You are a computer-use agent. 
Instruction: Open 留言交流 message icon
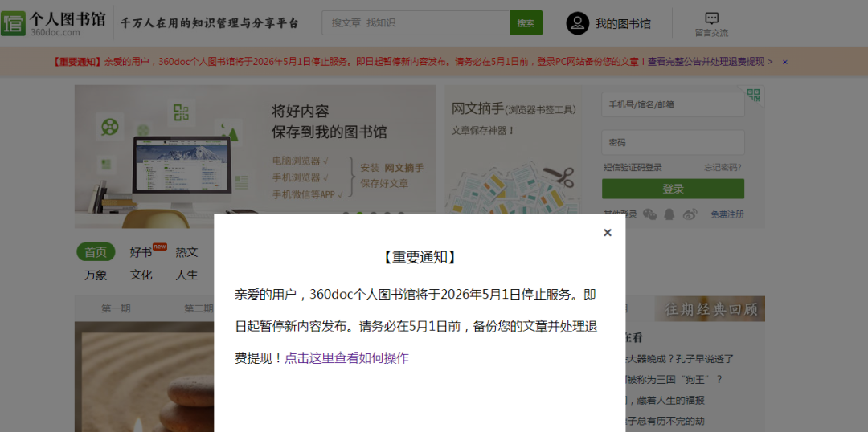click(x=711, y=18)
